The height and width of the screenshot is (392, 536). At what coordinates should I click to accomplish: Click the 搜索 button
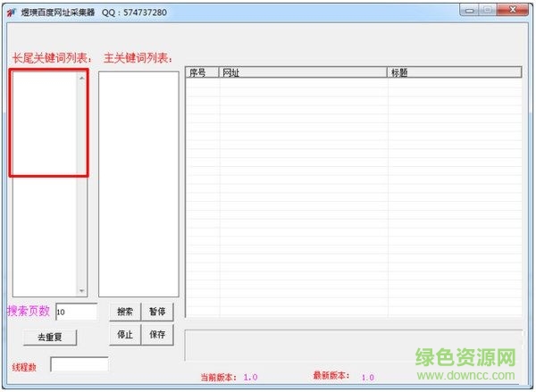pos(125,312)
